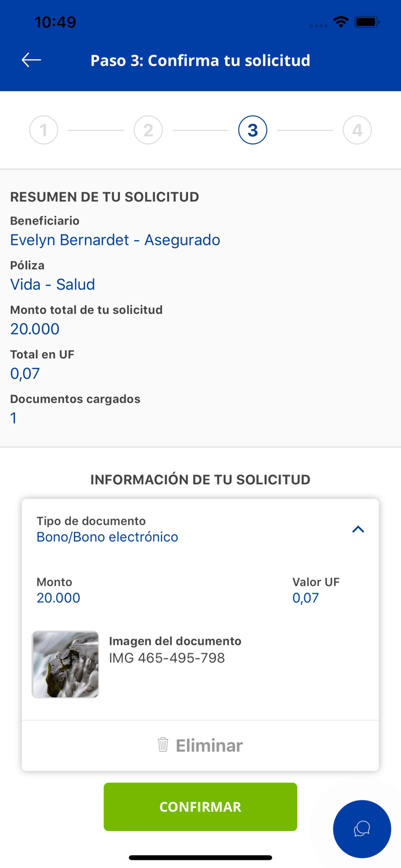
Task: Tap Eliminar to remove the document
Action: 208,745
